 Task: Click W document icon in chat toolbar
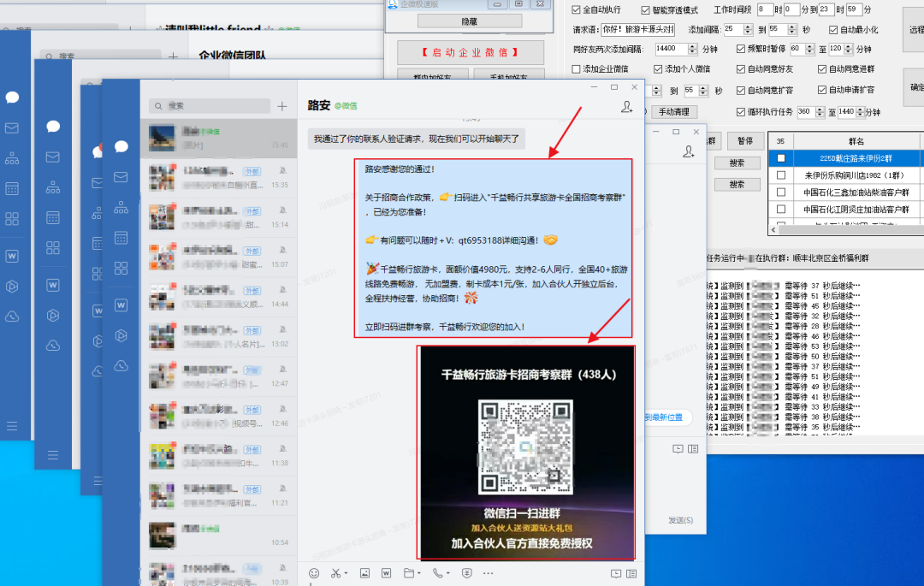[x=386, y=573]
